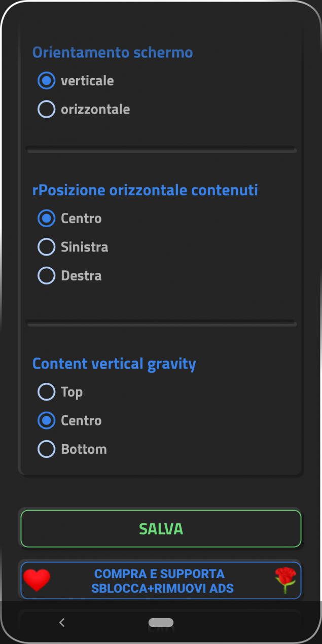The width and height of the screenshot is (322, 644).
Task: Click divider below orizzontale option
Action: click(161, 150)
